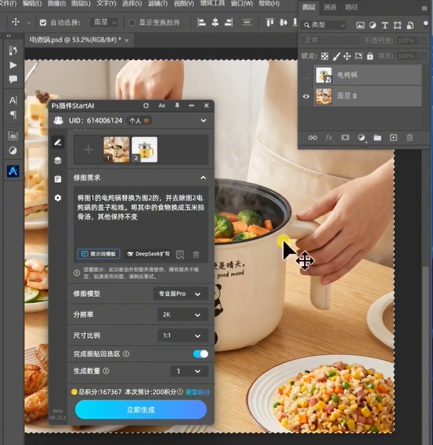Open Move tool preset dropdown arrow

(x=29, y=23)
